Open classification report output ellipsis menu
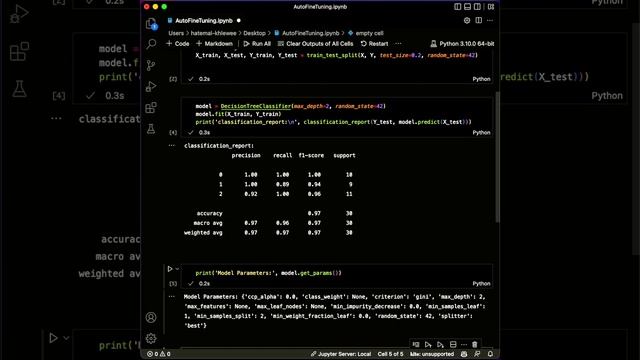The height and width of the screenshot is (360, 640). pyautogui.click(x=172, y=145)
